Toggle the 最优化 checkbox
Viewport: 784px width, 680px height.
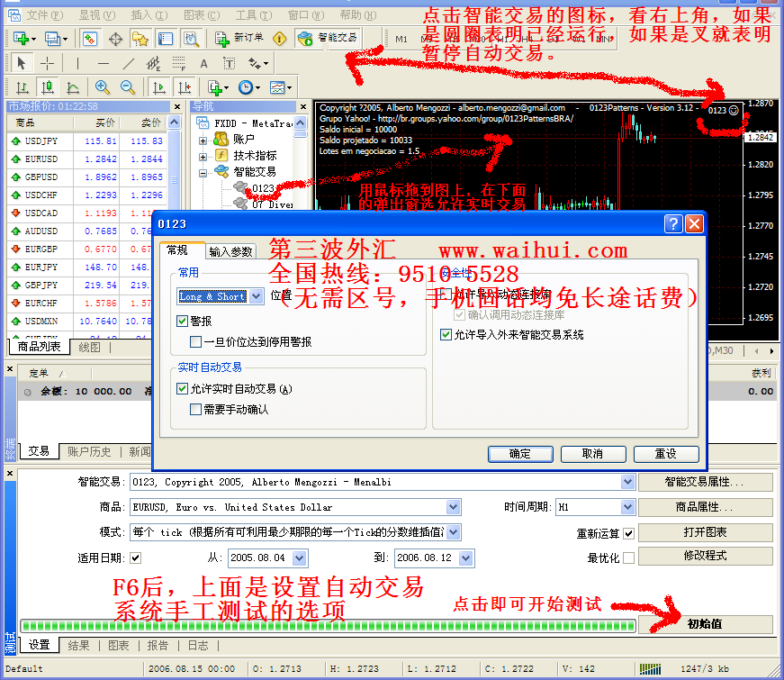629,558
